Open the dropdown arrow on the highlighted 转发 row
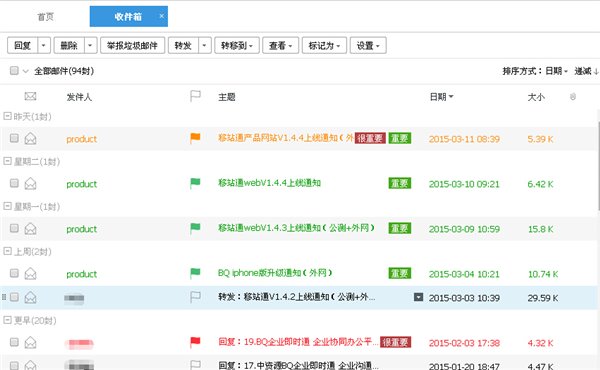 tap(419, 297)
